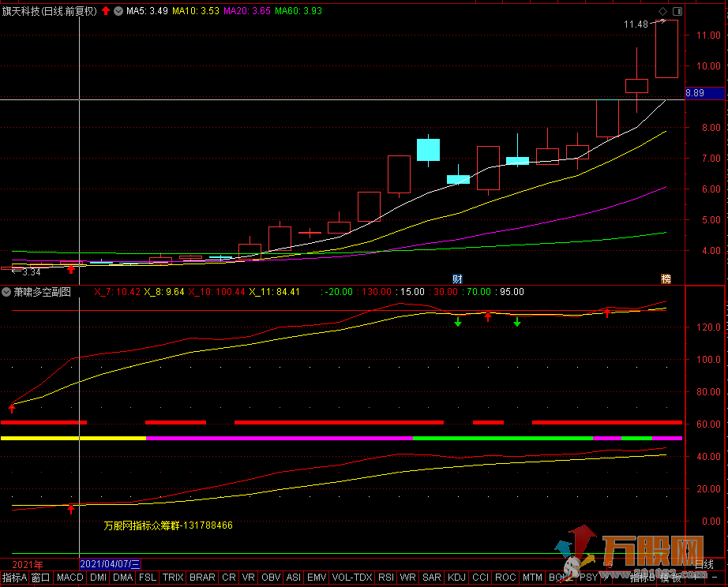Click the 2021/04/07/三 crosshair date label
Viewport: 728px width, 587px height.
point(110,564)
